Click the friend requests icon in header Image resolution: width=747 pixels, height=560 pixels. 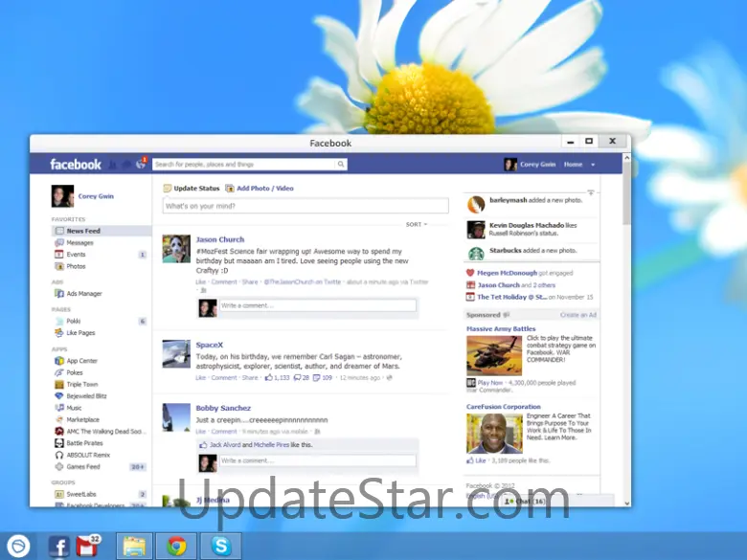click(114, 165)
